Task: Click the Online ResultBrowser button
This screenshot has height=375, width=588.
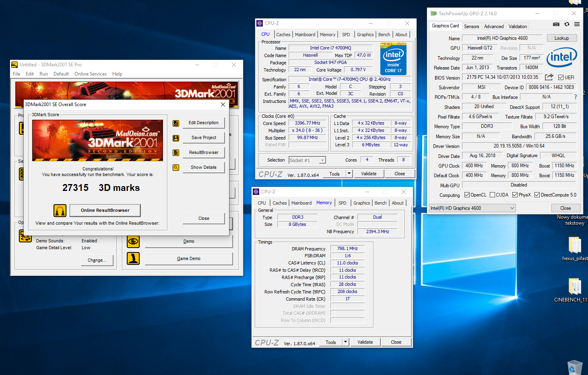Action: click(x=105, y=210)
